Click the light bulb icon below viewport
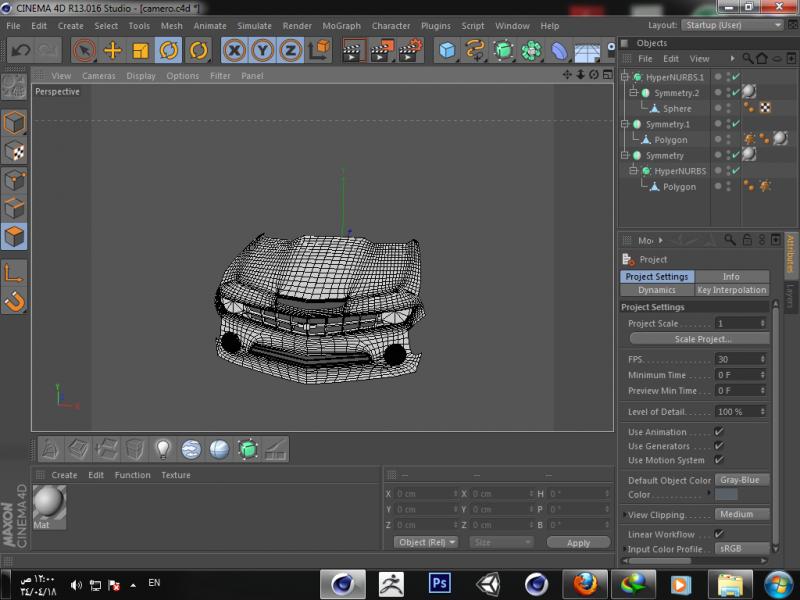 (163, 449)
